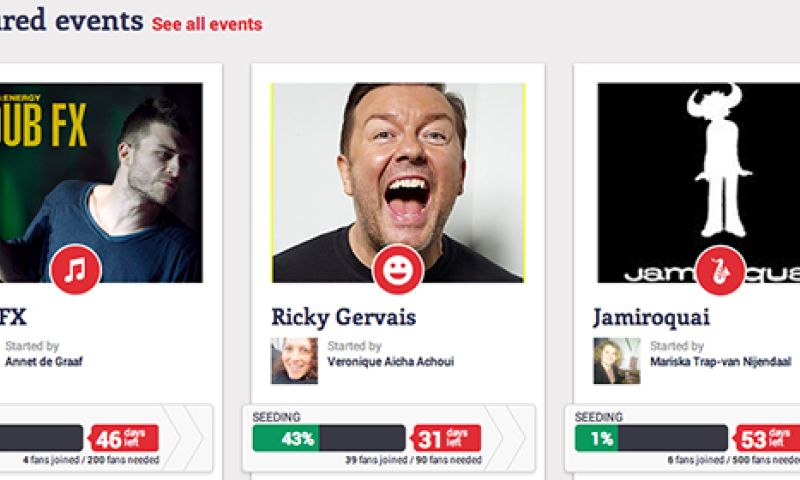This screenshot has height=480, width=800.
Task: Click the saxophone category icon on Jamiroquai
Action: coord(720,269)
